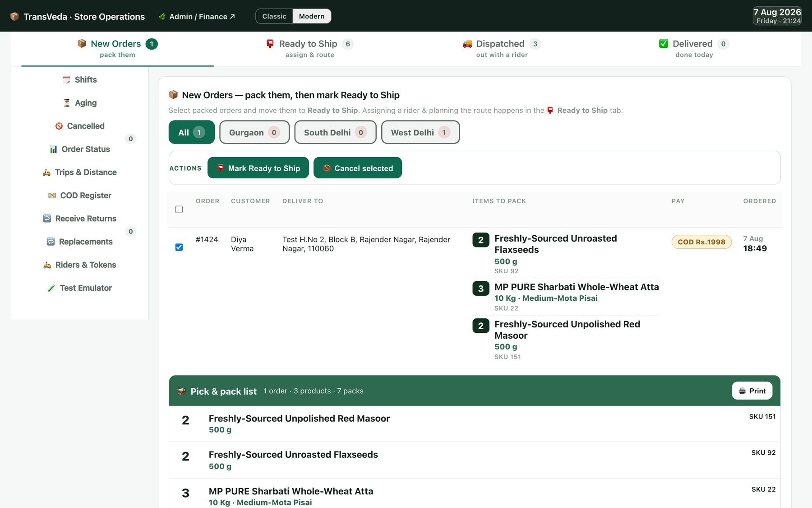
Task: Filter orders by West Delhi
Action: (x=420, y=132)
